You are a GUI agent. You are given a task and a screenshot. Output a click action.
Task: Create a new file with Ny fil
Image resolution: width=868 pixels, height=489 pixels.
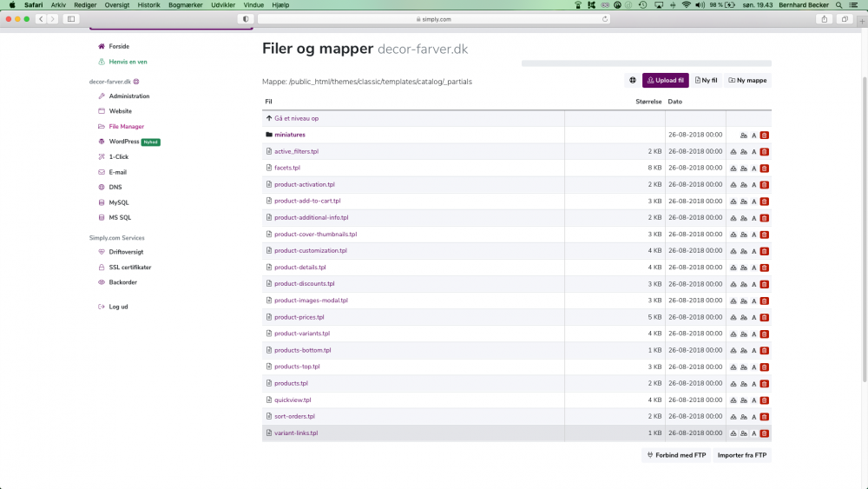point(706,80)
